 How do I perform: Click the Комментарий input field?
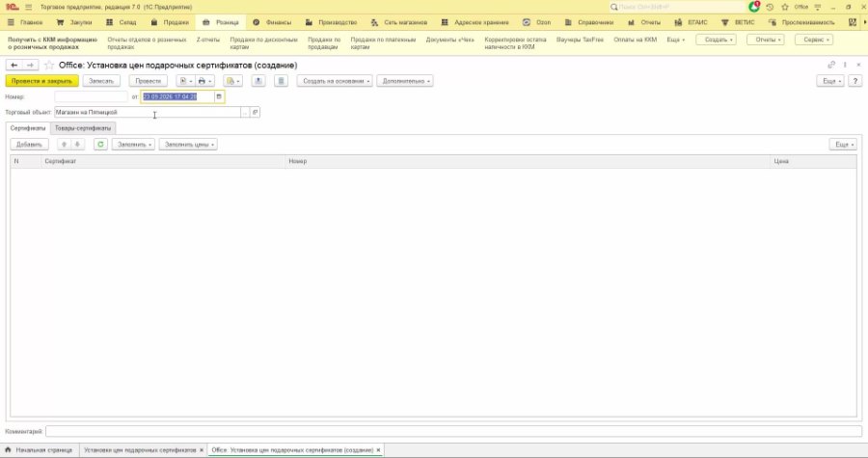click(x=453, y=431)
